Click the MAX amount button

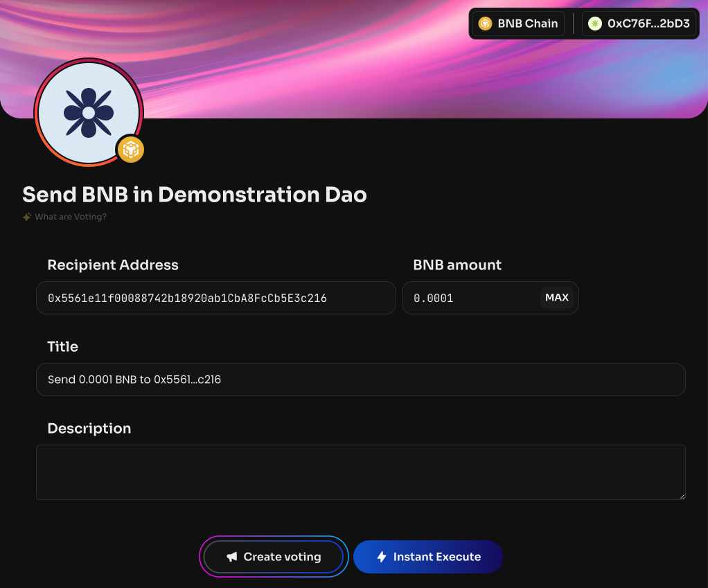click(557, 298)
